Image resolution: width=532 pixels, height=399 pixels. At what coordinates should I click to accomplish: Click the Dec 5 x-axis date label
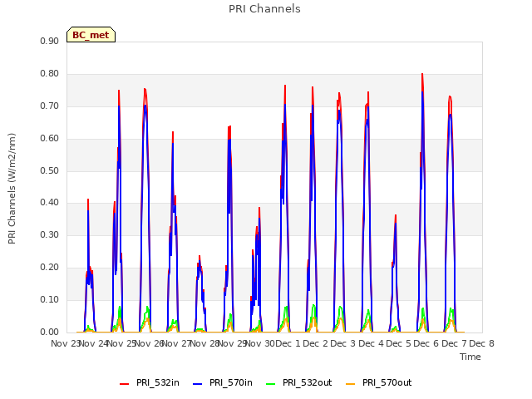coord(399,343)
